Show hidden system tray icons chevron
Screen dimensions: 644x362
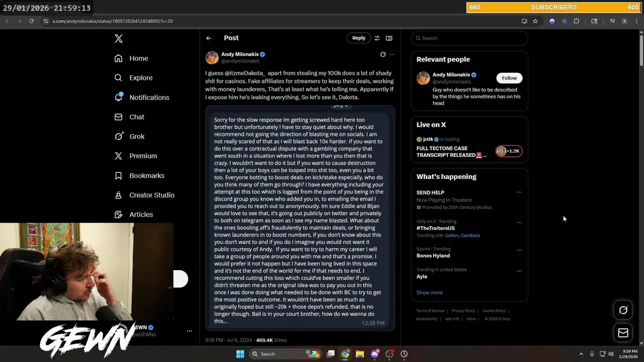click(x=581, y=354)
